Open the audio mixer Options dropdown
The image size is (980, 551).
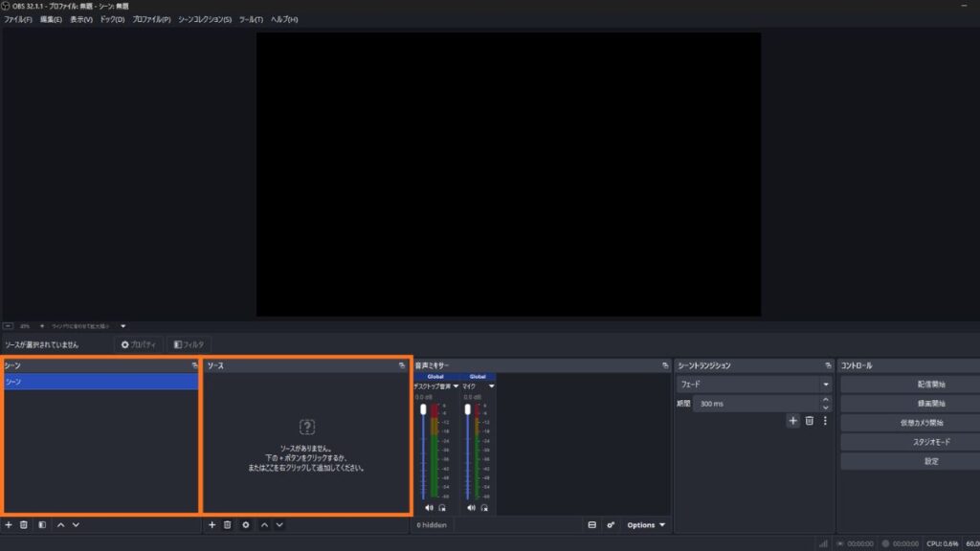pyautogui.click(x=647, y=524)
